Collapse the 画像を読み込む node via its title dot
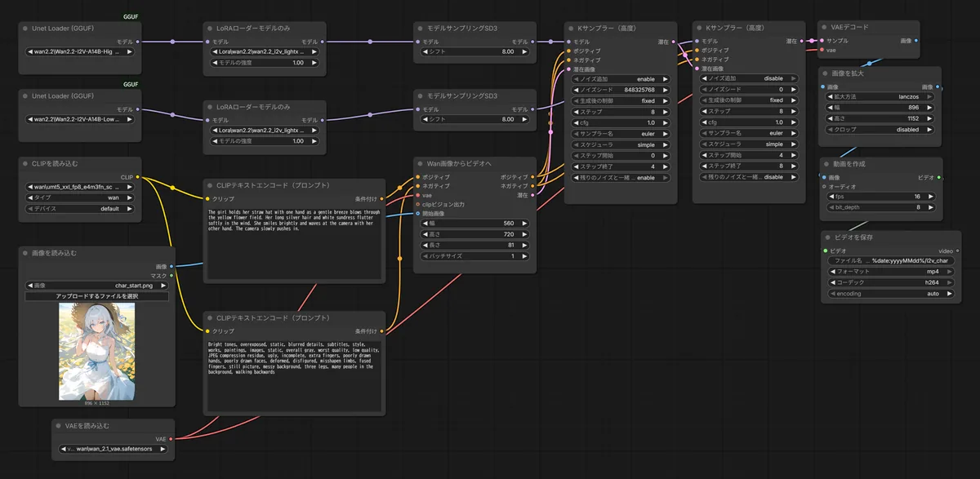Screen dimensions: 980x479 click(24, 253)
